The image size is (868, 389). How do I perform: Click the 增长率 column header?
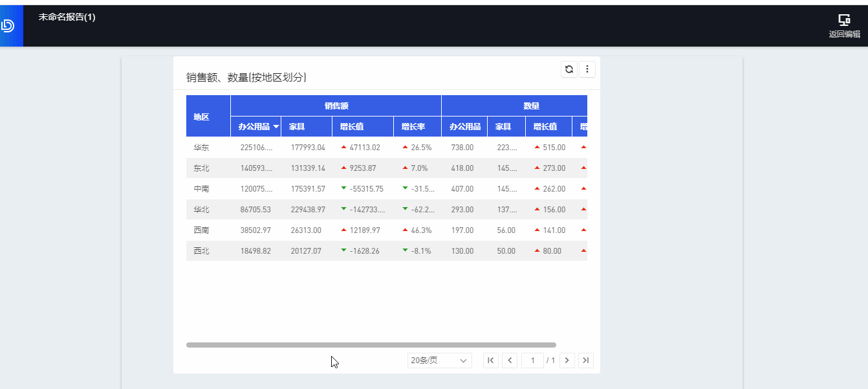pos(418,127)
